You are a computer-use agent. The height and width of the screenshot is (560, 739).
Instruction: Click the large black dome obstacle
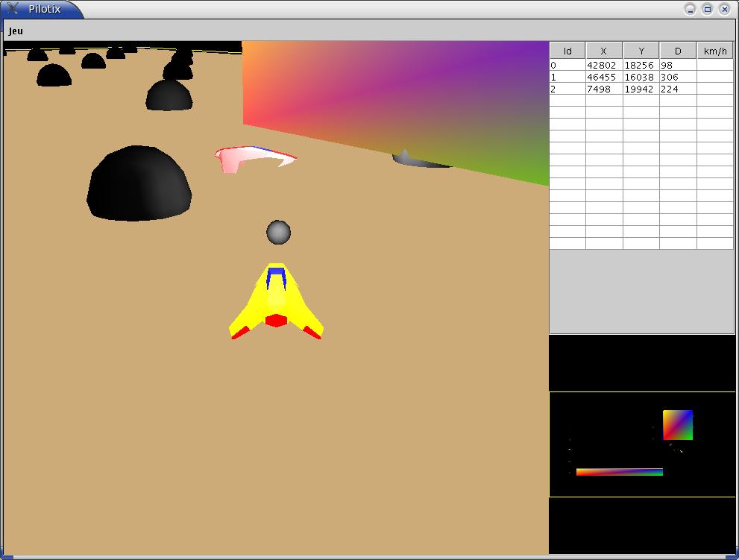click(139, 183)
